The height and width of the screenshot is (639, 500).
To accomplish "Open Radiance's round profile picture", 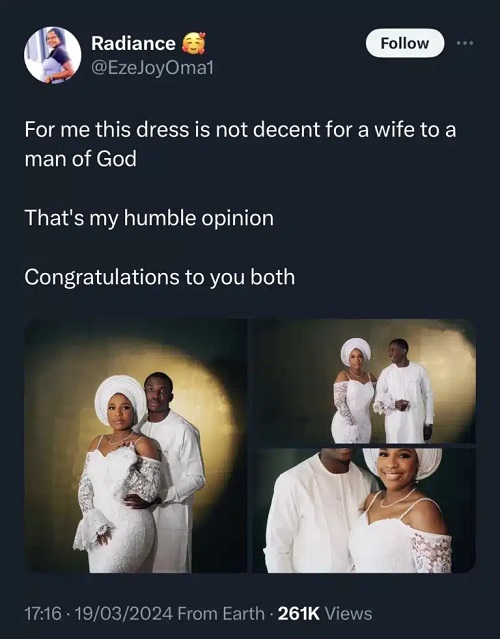I will coord(53,55).
